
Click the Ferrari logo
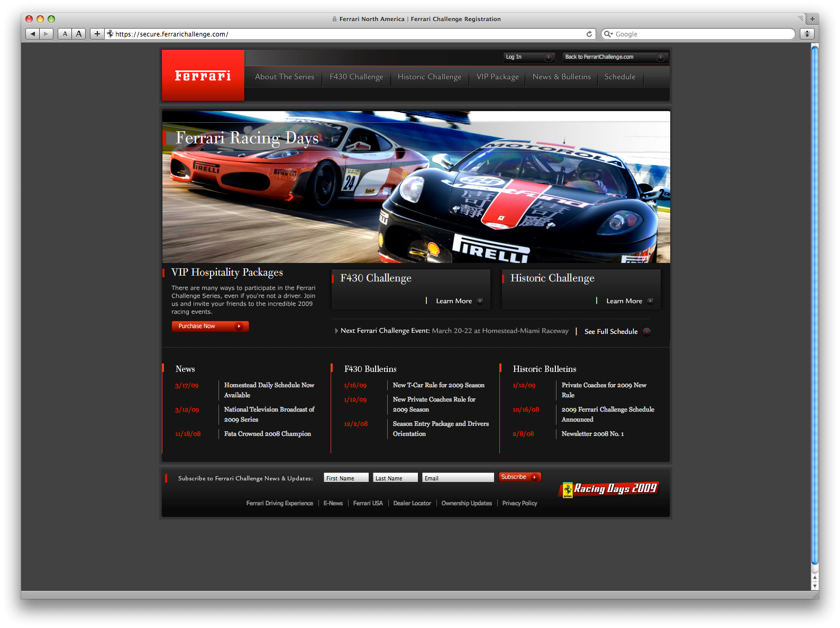[x=203, y=76]
